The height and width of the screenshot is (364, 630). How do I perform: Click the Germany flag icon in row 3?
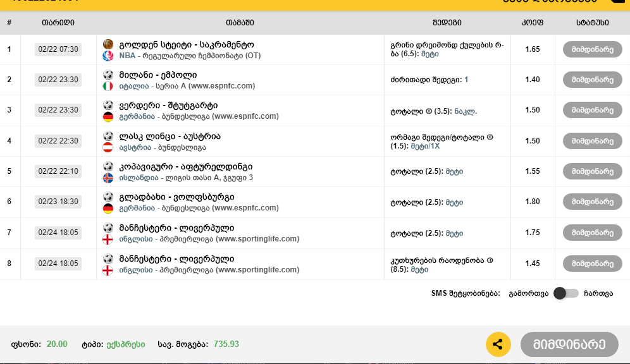(x=108, y=116)
